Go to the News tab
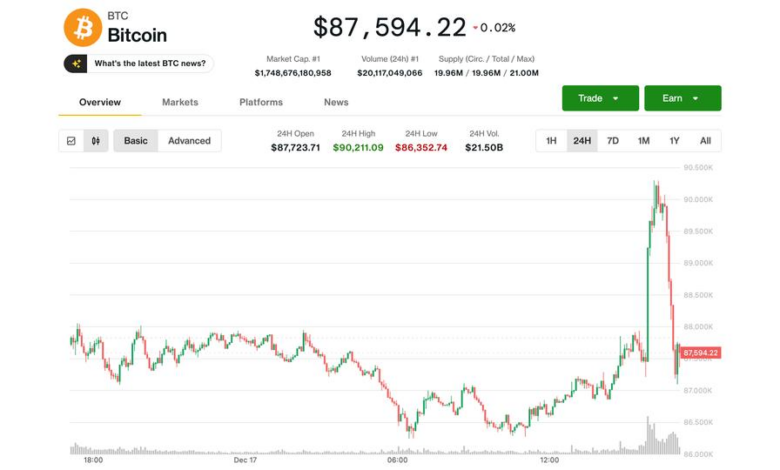 [336, 102]
